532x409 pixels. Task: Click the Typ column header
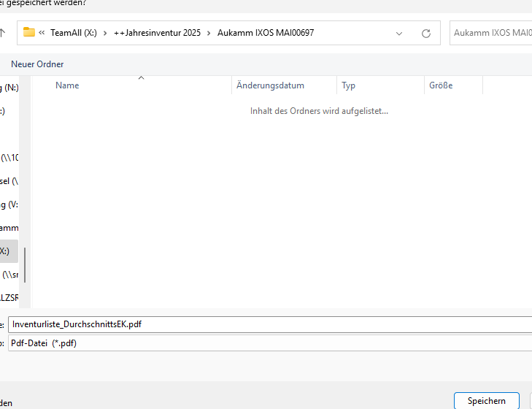click(349, 85)
